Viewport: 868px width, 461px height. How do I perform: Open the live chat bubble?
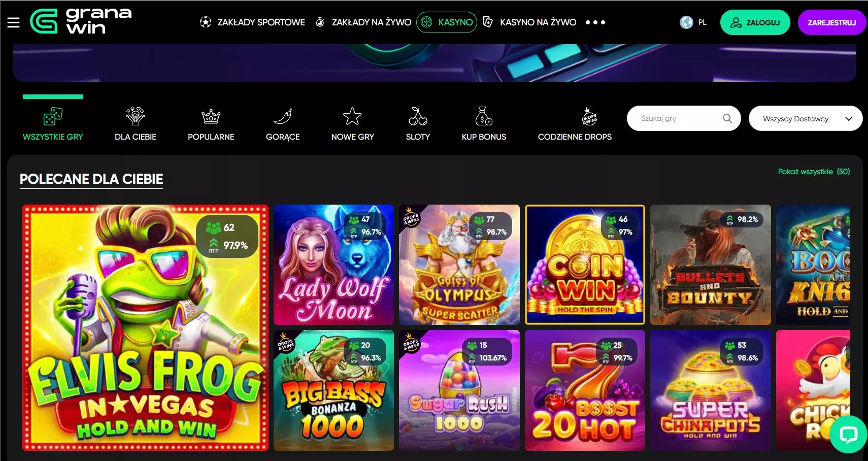(848, 435)
